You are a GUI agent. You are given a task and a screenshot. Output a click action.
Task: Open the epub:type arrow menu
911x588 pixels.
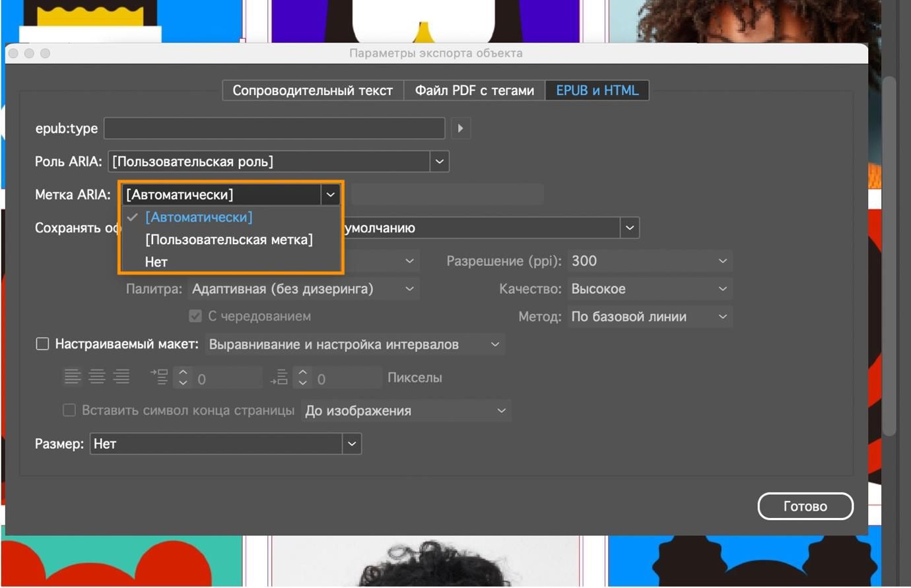pyautogui.click(x=461, y=128)
